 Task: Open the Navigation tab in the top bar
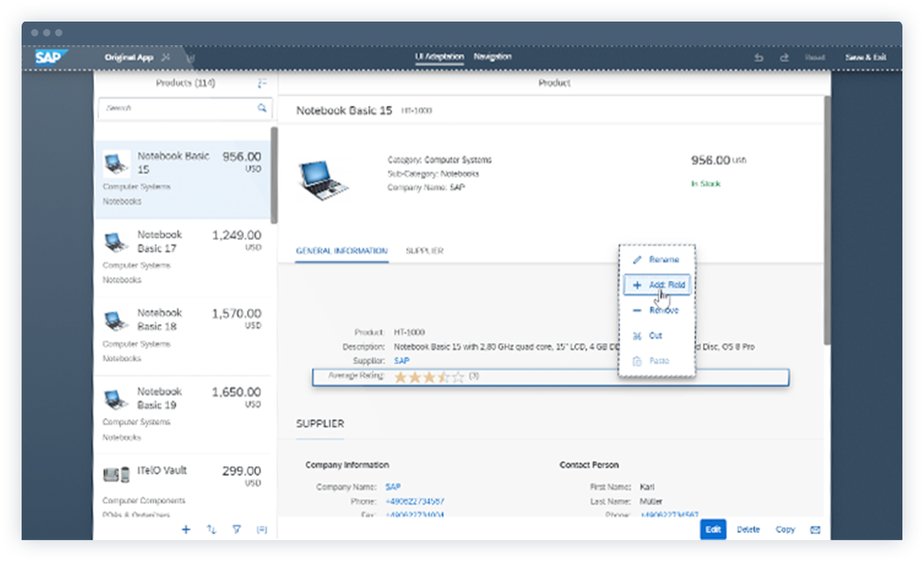click(x=493, y=57)
